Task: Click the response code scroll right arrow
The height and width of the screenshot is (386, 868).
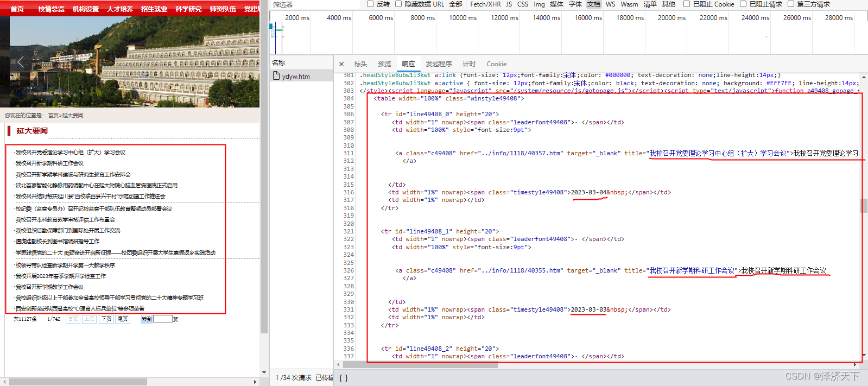Action: click(x=856, y=365)
